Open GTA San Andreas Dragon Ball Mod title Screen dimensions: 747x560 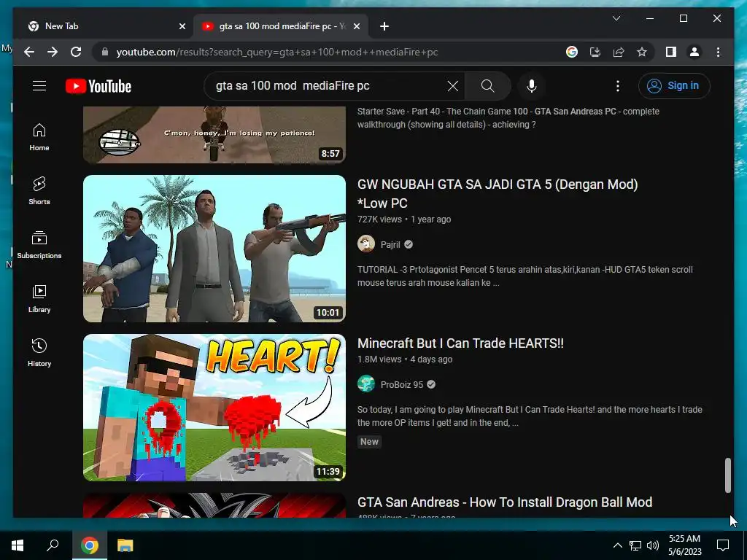[505, 502]
